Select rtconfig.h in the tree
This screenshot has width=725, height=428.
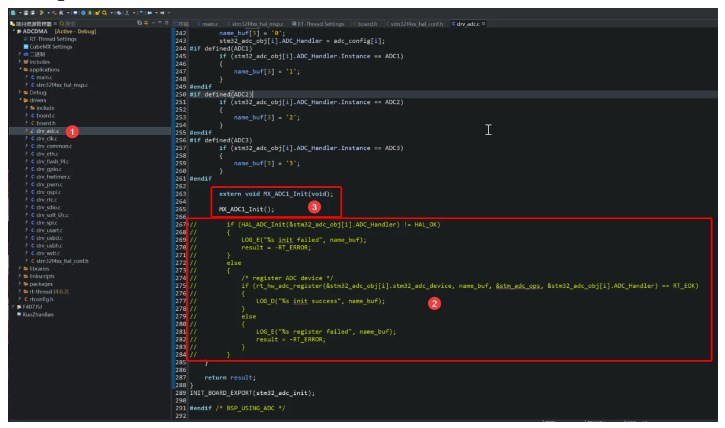tap(39, 299)
